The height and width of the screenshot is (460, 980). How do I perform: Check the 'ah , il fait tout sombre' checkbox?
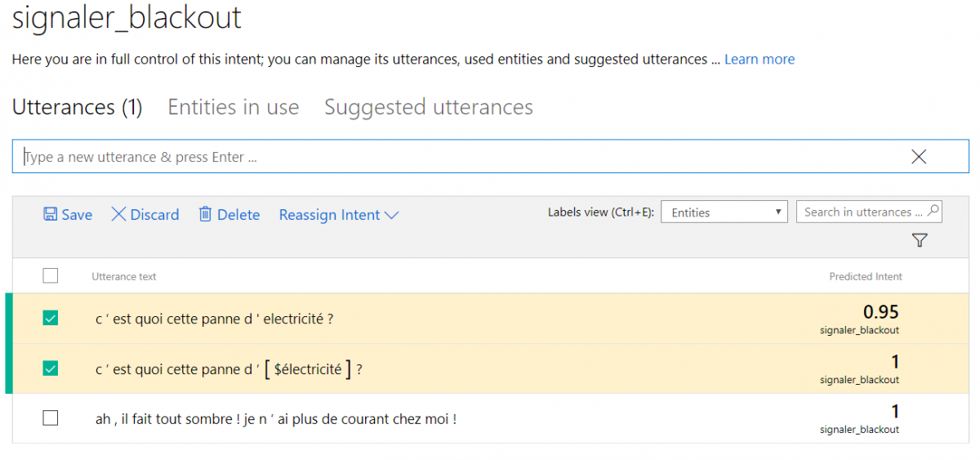[51, 418]
